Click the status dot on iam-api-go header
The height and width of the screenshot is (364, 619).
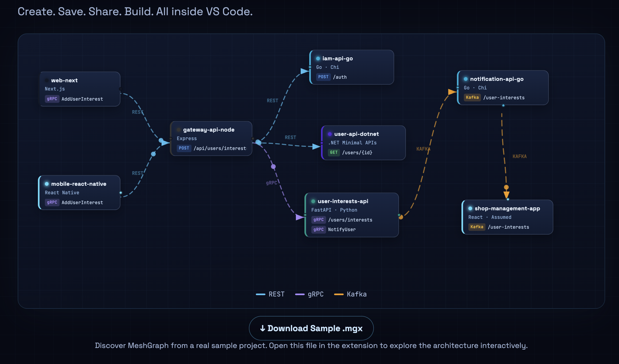[318, 58]
